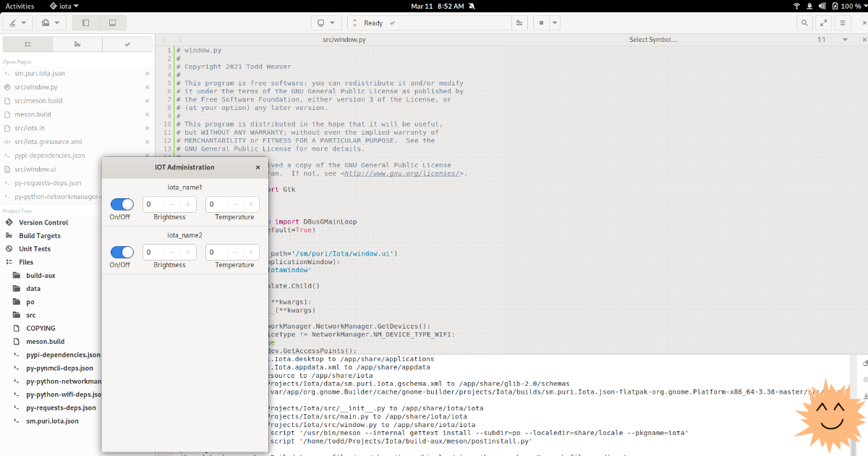Select Unit Tests in project tree
The image size is (868, 456).
coord(35,248)
